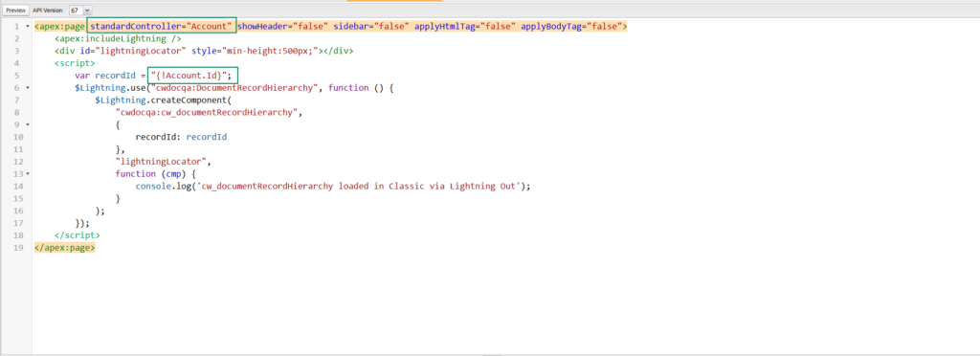
Task: Collapse the apex:page fold arrow on line 1
Action: pyautogui.click(x=27, y=27)
